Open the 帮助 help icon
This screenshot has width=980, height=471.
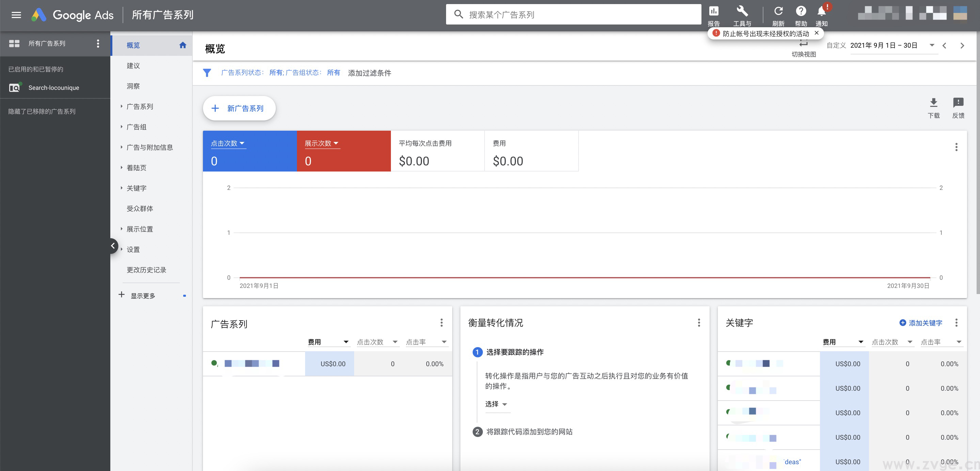[x=801, y=12]
